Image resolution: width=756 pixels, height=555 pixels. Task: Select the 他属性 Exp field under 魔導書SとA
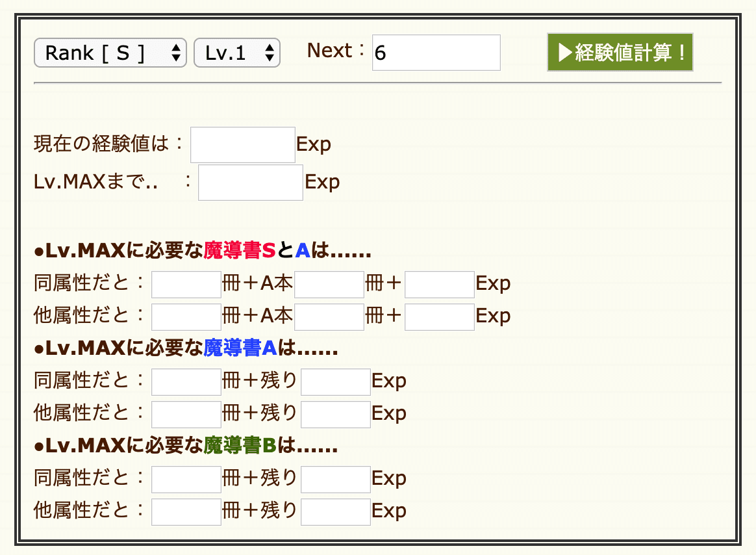(439, 316)
